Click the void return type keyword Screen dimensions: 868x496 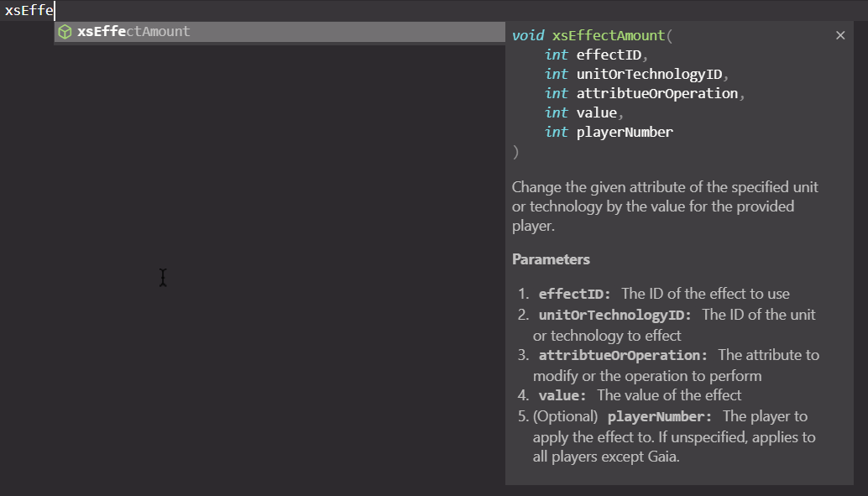(528, 36)
